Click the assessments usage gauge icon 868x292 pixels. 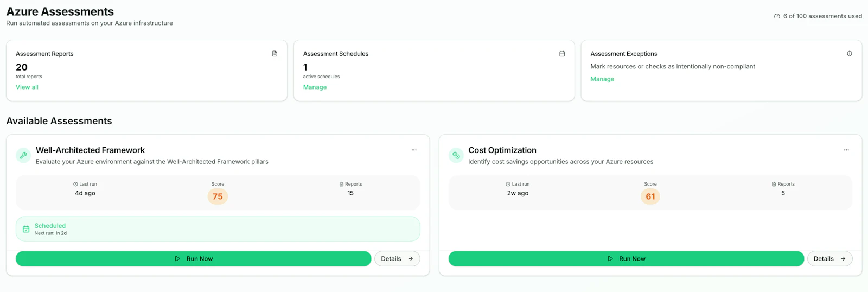[777, 16]
